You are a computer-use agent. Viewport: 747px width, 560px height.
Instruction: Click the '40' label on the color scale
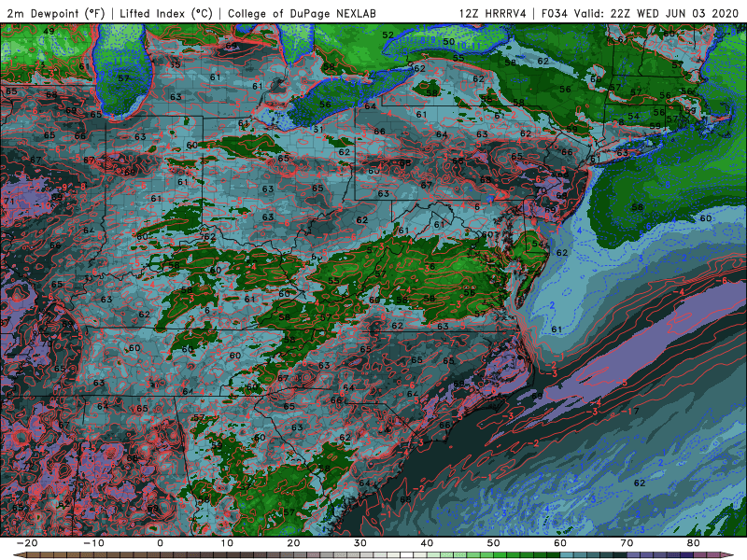pos(427,543)
